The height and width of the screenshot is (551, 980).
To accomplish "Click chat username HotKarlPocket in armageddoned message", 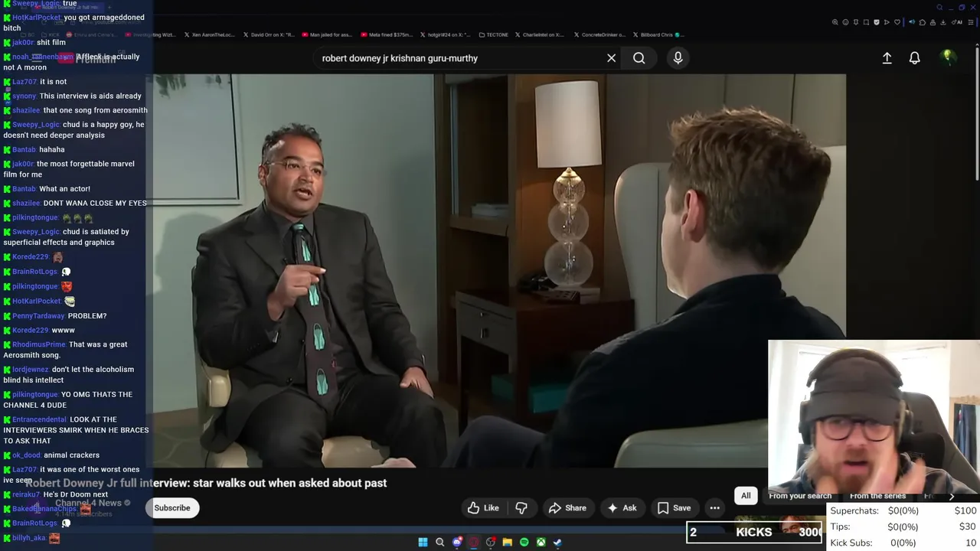I will 36,18.
